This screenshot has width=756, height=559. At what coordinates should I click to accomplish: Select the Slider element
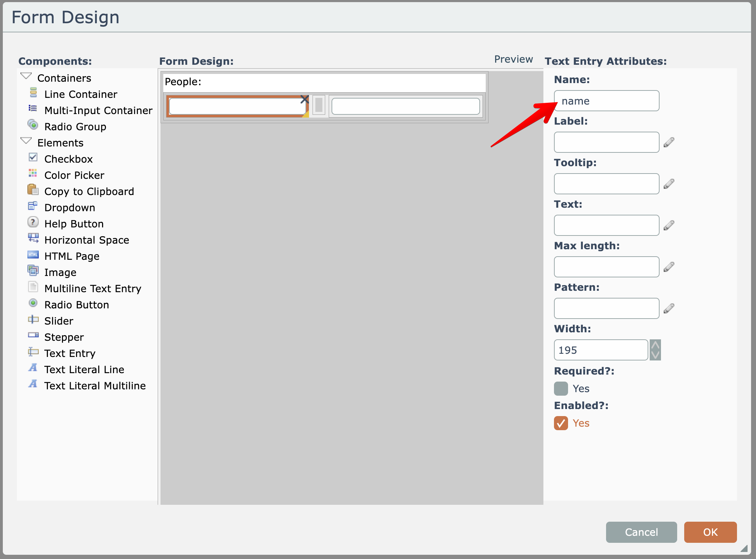point(58,321)
